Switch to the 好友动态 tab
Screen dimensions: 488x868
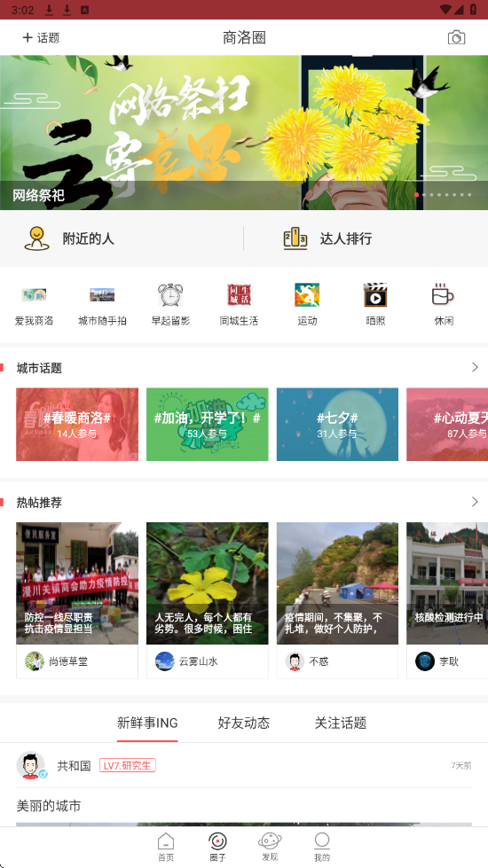(x=244, y=723)
